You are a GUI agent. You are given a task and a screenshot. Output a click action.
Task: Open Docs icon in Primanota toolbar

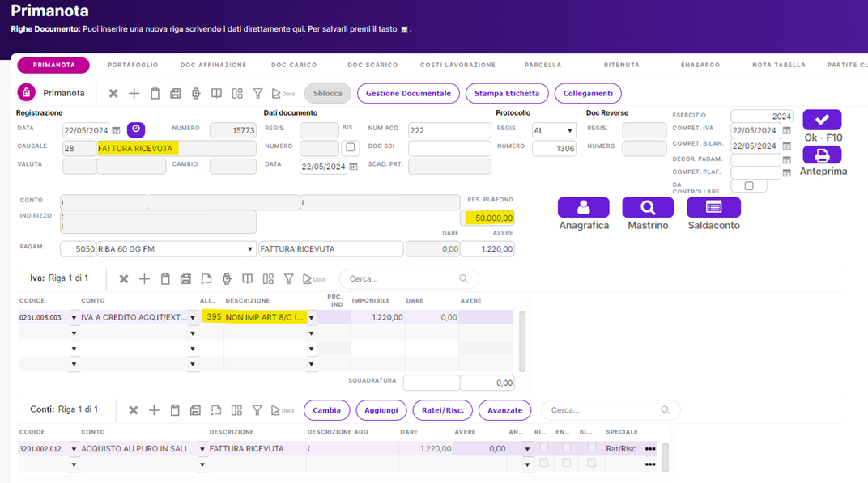283,94
